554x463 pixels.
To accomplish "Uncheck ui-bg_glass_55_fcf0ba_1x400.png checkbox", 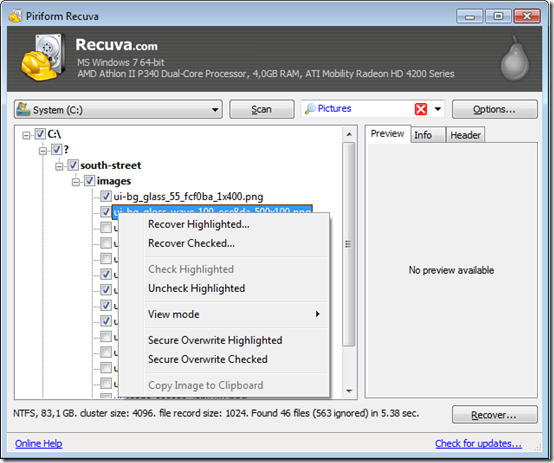I will (x=106, y=196).
